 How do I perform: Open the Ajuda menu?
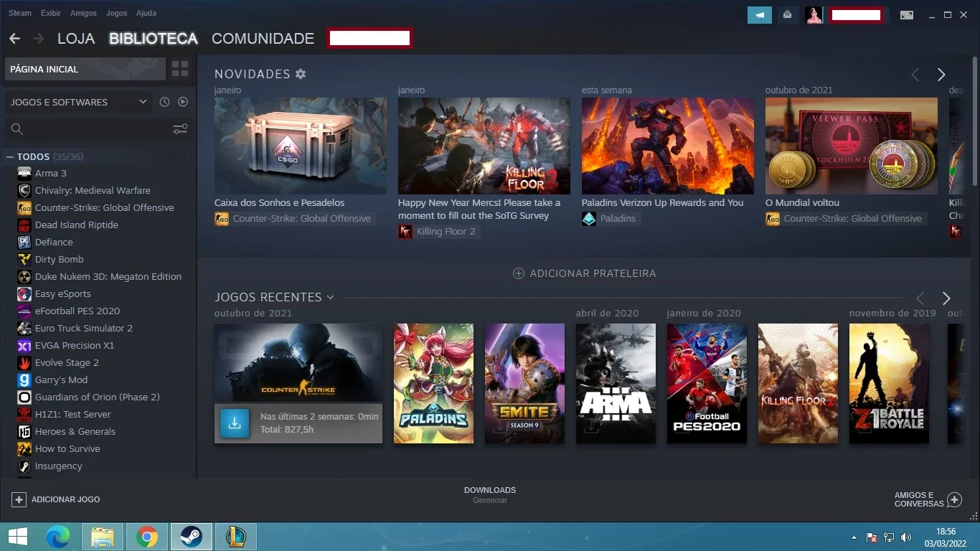tap(146, 13)
